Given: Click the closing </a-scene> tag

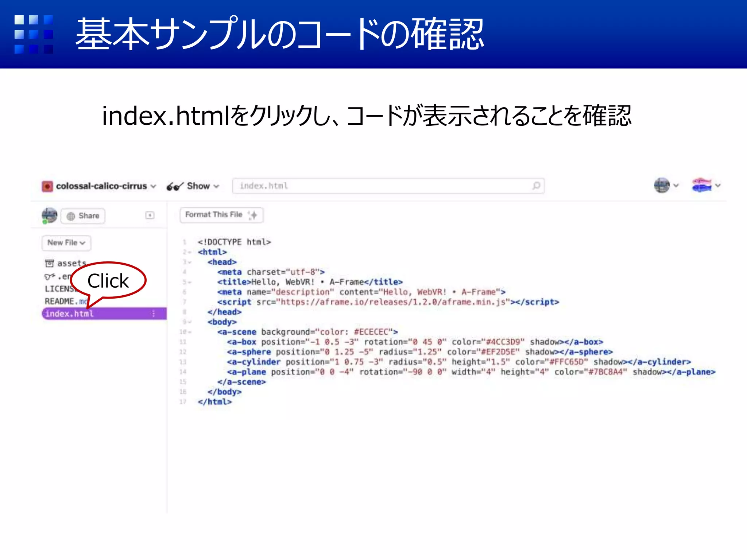Looking at the screenshot, I should (x=241, y=382).
